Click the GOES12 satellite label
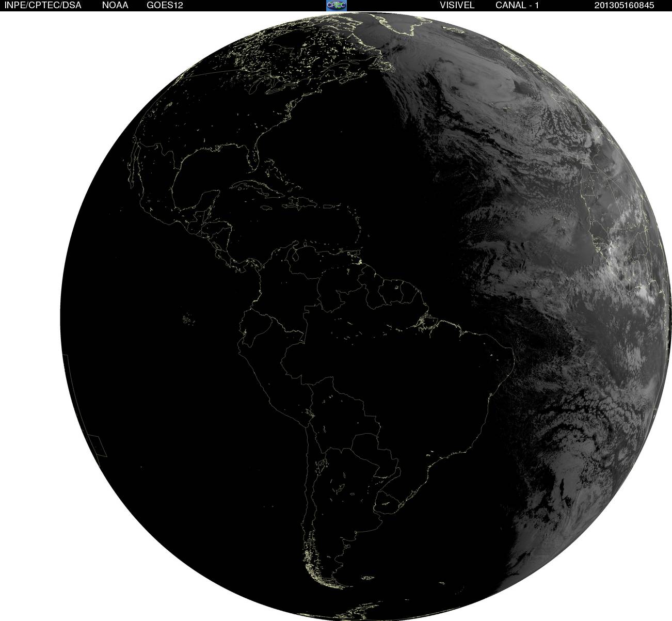672x621 pixels. [165, 5]
